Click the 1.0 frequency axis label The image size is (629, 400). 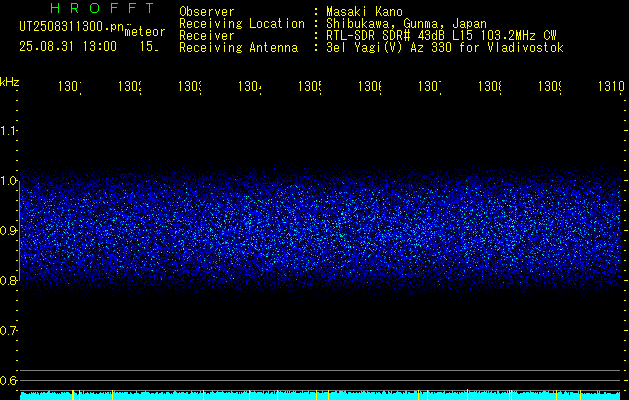point(9,181)
